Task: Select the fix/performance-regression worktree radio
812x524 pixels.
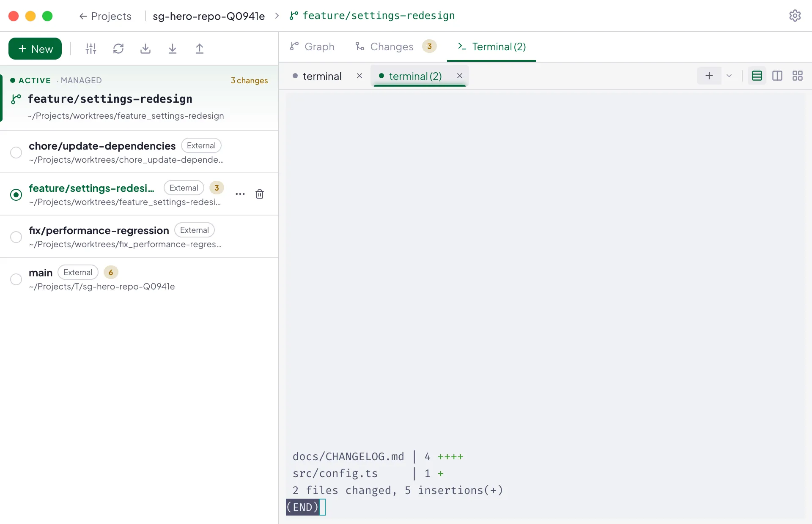Action: click(x=16, y=237)
